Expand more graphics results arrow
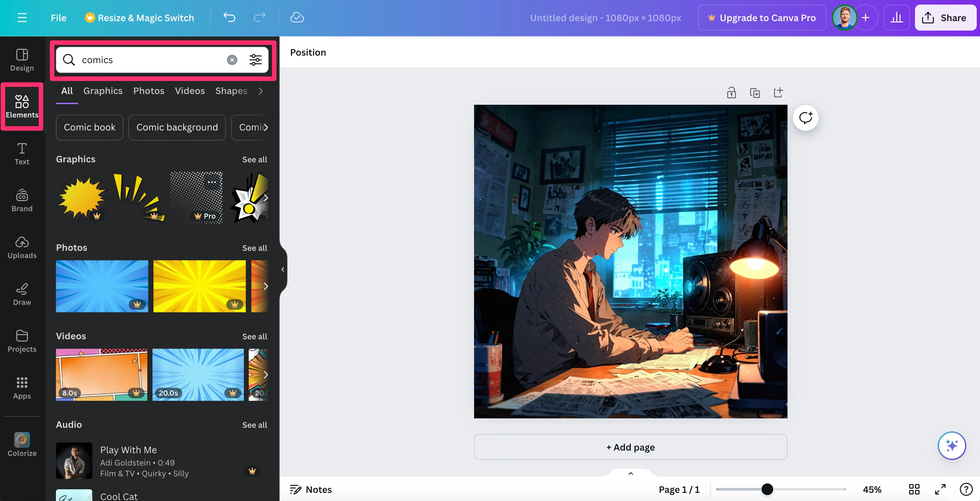Screen dimensions: 980x501 pyautogui.click(x=266, y=197)
